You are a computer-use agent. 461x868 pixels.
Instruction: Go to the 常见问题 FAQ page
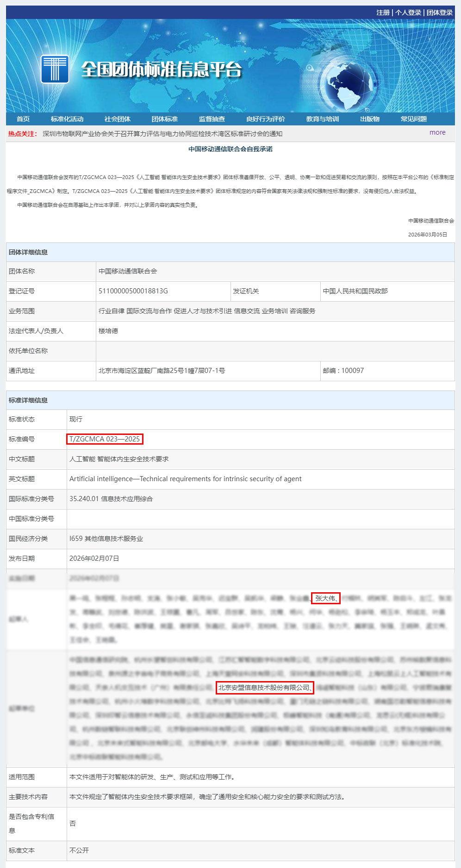click(414, 119)
